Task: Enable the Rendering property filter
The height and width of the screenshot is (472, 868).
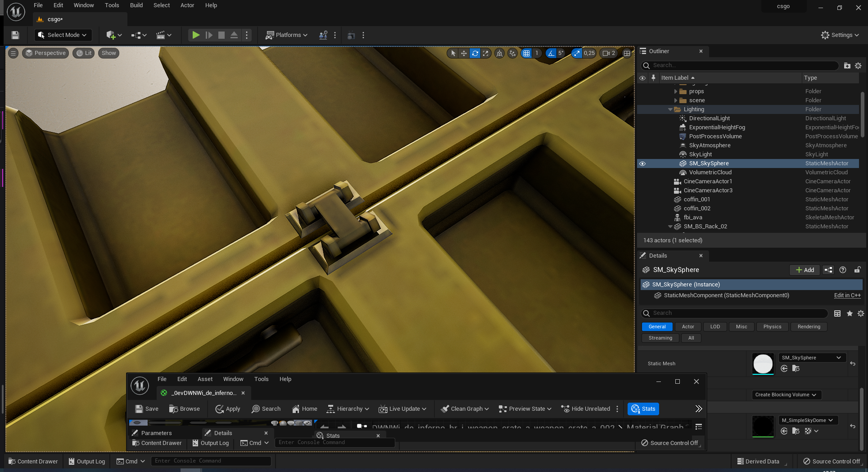Action: pos(809,327)
